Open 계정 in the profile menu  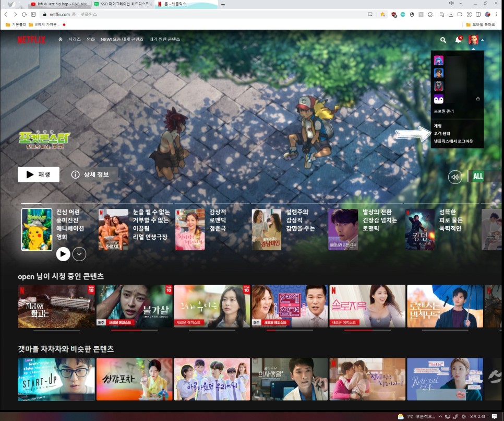[438, 126]
